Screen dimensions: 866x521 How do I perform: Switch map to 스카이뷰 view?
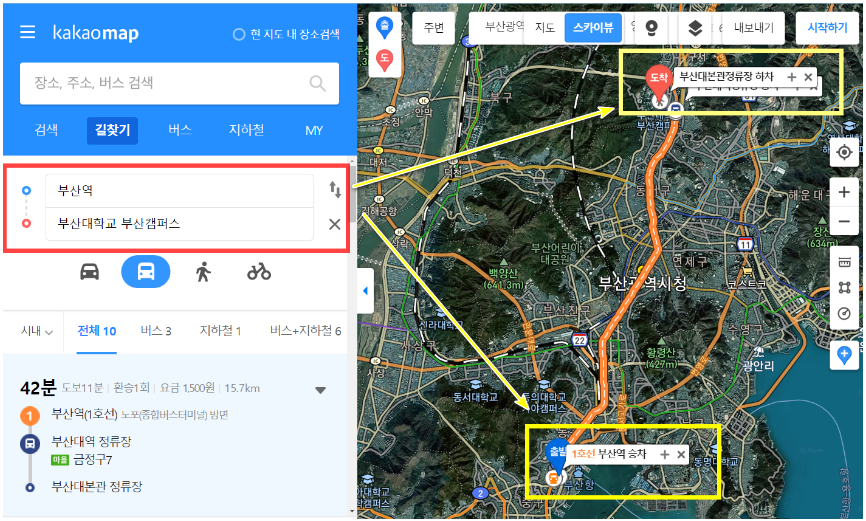coord(593,28)
